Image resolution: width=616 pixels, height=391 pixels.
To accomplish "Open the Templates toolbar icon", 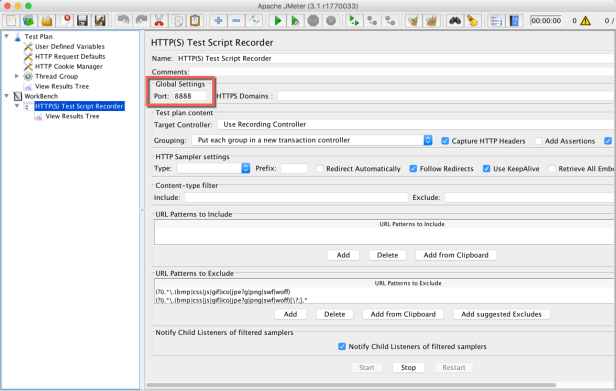I will click(x=29, y=20).
